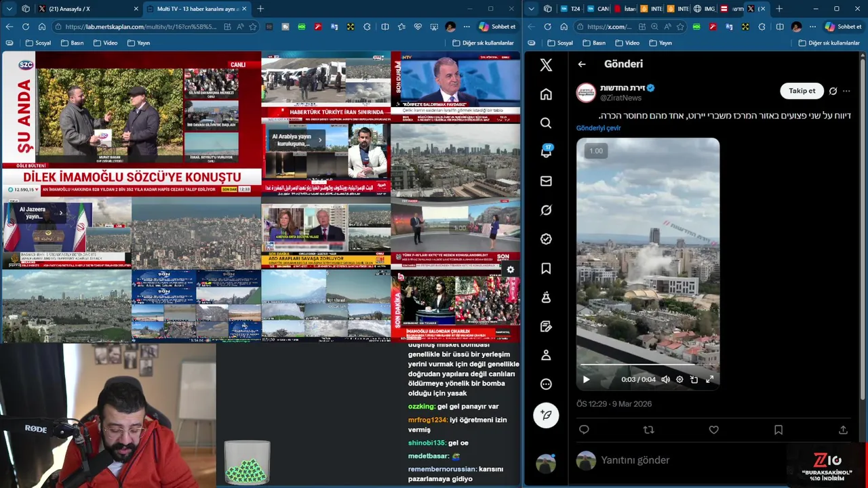Image resolution: width=868 pixels, height=488 pixels.
Task: Open Grok explain icon next to Takip et
Action: click(833, 91)
